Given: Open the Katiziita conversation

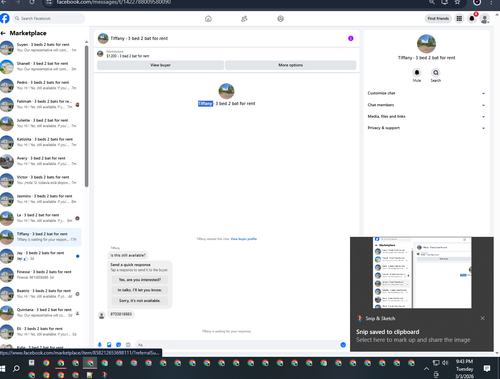Looking at the screenshot, I should (41, 142).
